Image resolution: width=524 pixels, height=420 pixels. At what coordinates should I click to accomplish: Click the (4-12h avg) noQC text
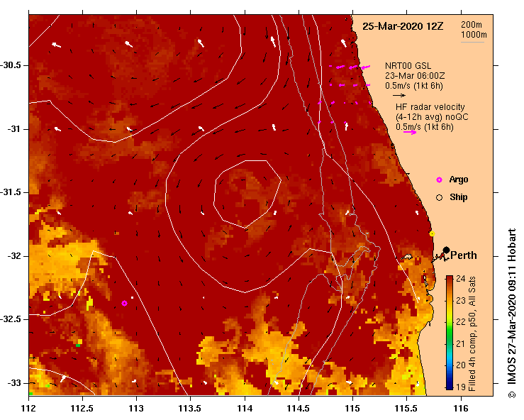coord(432,117)
